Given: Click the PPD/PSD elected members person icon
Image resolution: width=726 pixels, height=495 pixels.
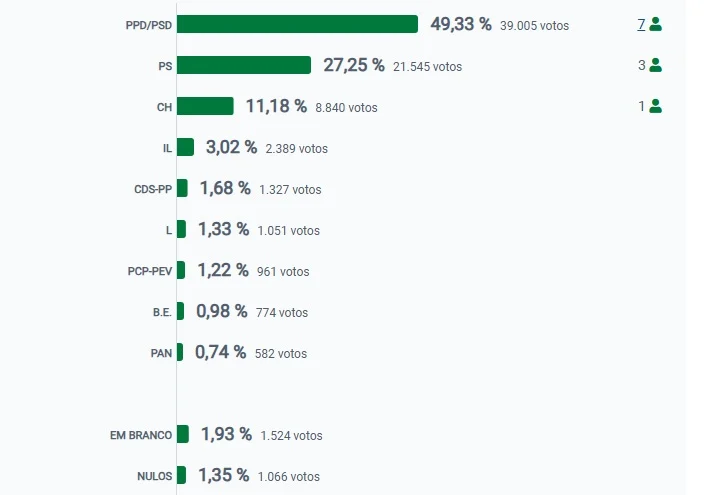Looking at the screenshot, I should (x=655, y=24).
